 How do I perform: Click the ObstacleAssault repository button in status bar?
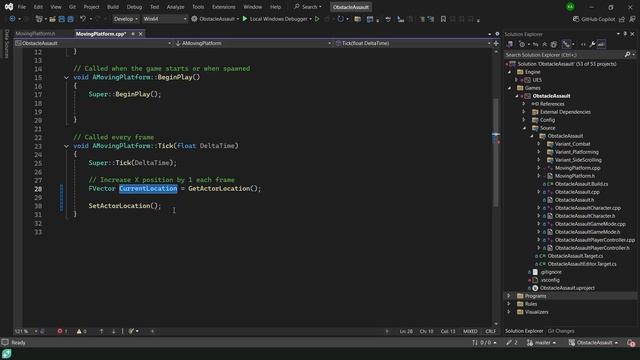594,343
